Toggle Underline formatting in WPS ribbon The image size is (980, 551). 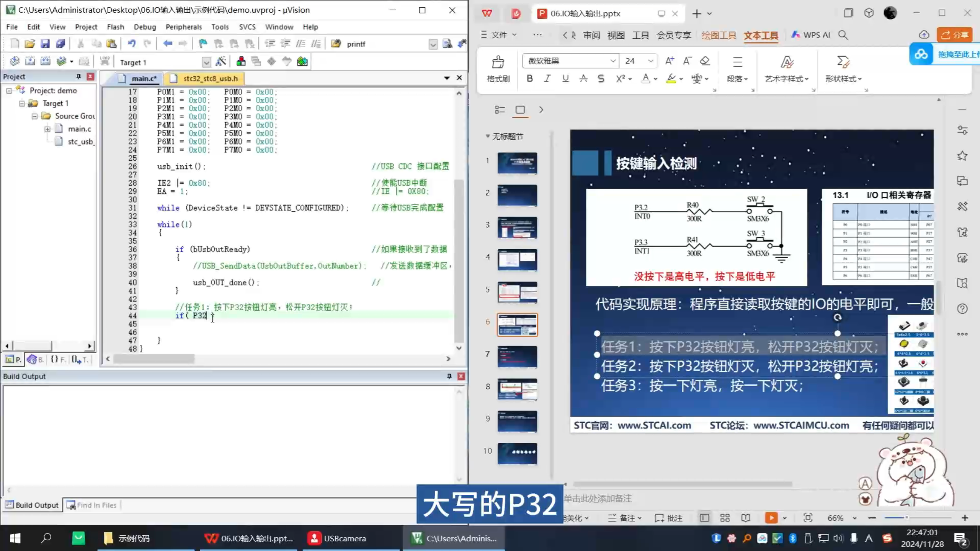point(565,79)
